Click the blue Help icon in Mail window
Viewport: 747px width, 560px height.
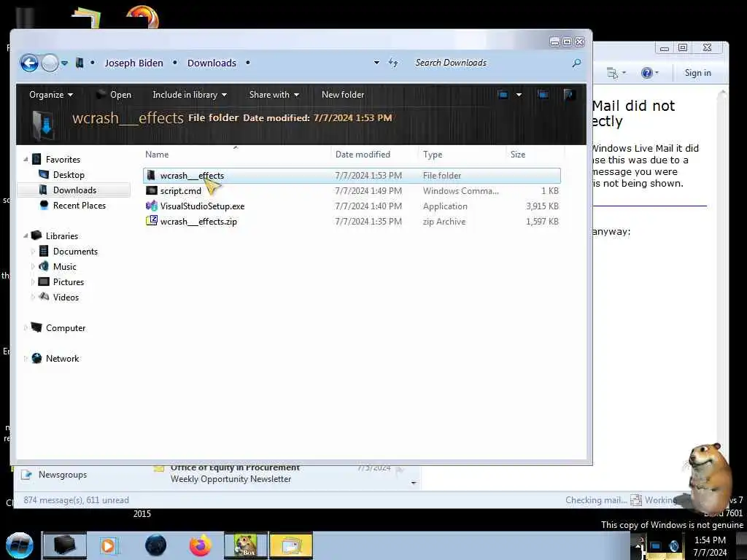tap(646, 73)
